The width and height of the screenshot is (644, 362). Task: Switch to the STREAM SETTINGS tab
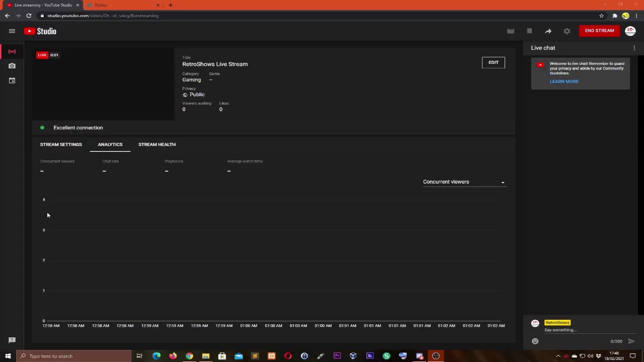tap(61, 144)
